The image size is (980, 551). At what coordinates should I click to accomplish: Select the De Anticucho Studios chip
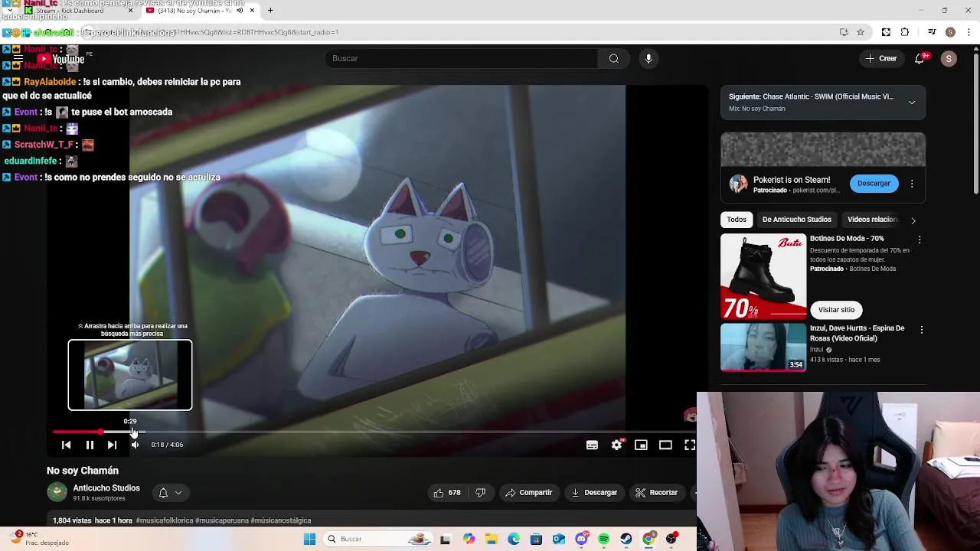(796, 220)
